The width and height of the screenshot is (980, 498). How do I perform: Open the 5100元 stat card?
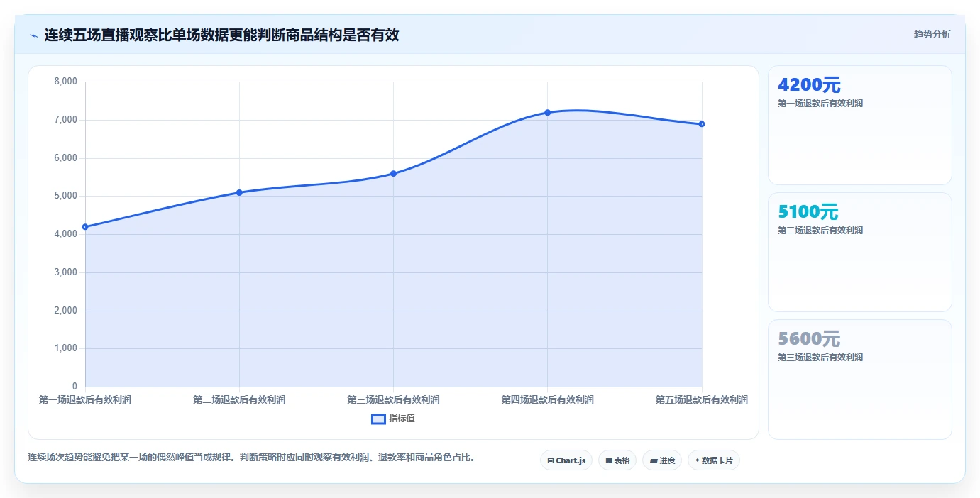860,252
